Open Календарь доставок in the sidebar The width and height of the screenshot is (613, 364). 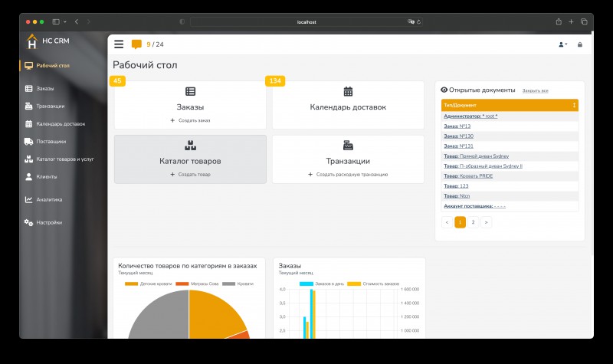(61, 124)
